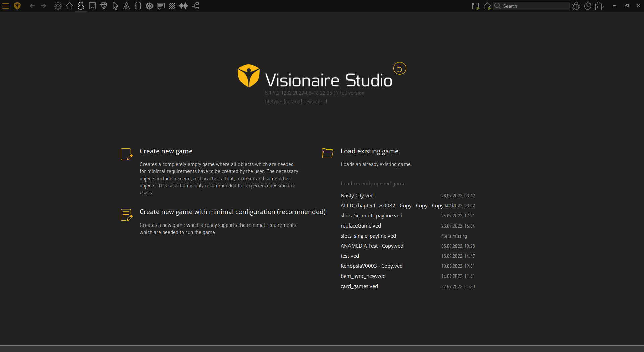Image resolution: width=644 pixels, height=352 pixels.
Task: Click Load existing game heading
Action: tap(370, 151)
